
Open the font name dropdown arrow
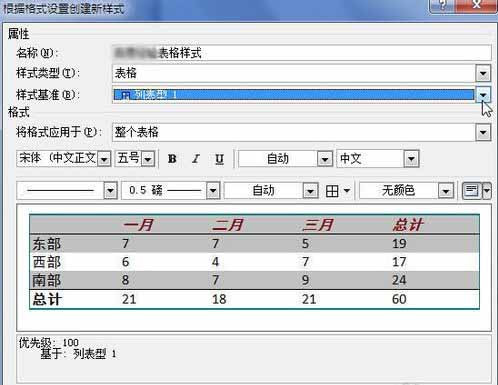104,159
